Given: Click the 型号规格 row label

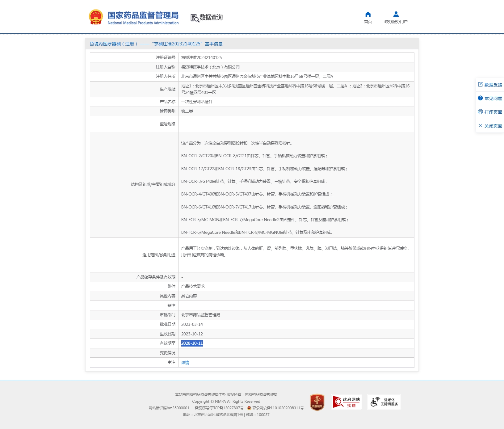Looking at the screenshot, I should 167,124.
